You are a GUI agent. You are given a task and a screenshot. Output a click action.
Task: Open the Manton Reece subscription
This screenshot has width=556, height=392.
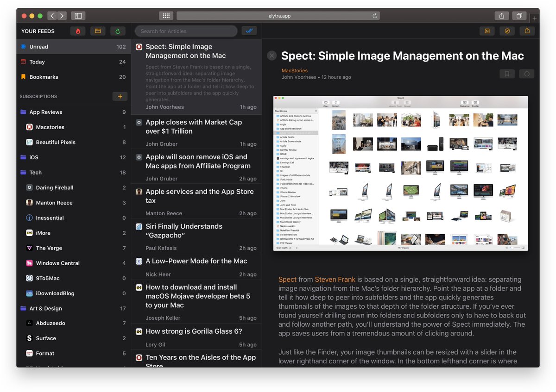coord(74,203)
